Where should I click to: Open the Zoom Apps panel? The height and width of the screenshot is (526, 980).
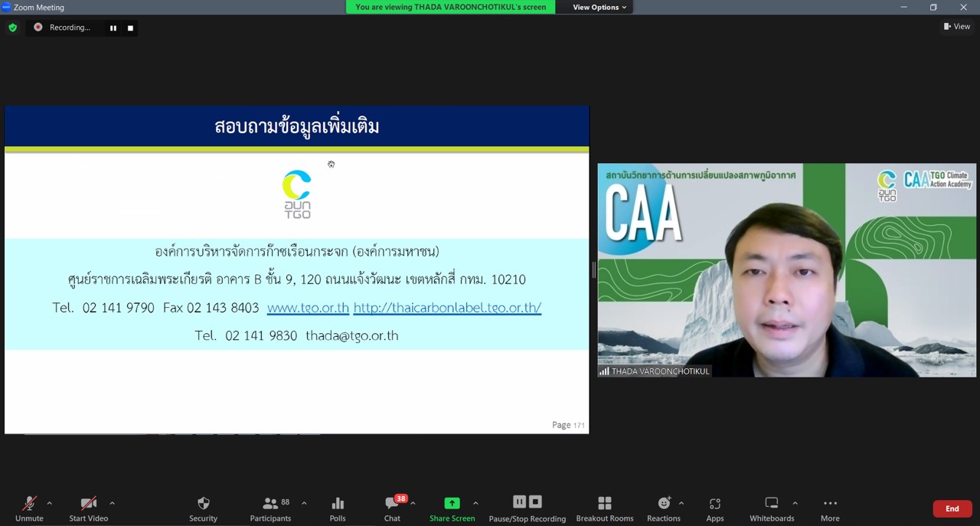pos(714,508)
